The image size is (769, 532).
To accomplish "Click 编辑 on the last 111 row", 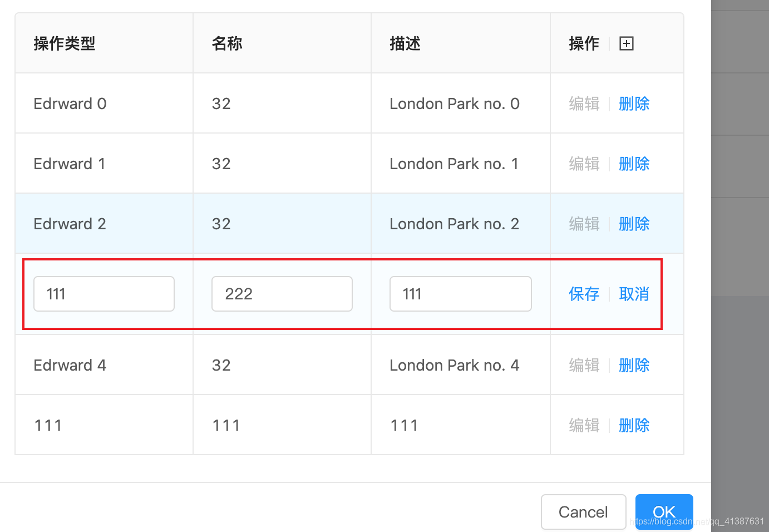I will 584,425.
